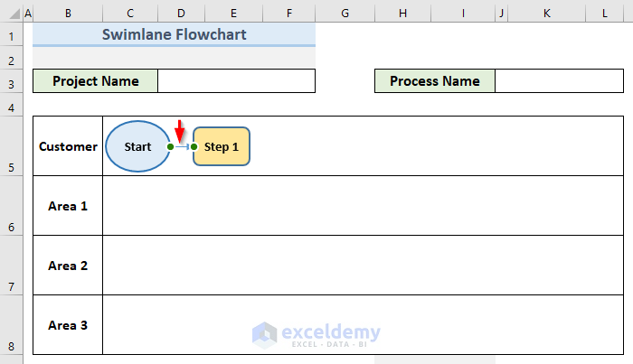
Task: Click the empty field beside Process Name
Action: (559, 81)
